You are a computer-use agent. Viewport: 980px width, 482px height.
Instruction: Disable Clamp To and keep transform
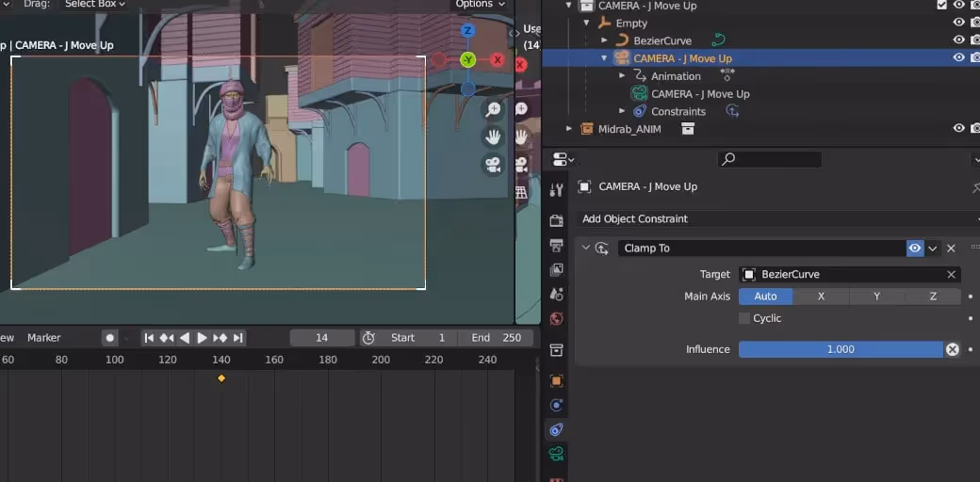[x=952, y=349]
